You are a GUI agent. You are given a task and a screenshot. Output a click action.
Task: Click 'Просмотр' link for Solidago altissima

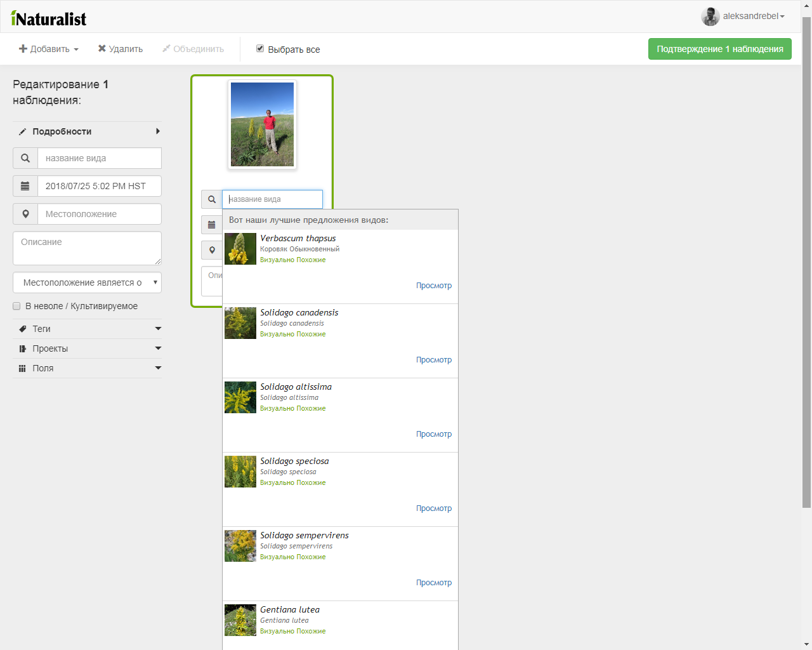434,434
